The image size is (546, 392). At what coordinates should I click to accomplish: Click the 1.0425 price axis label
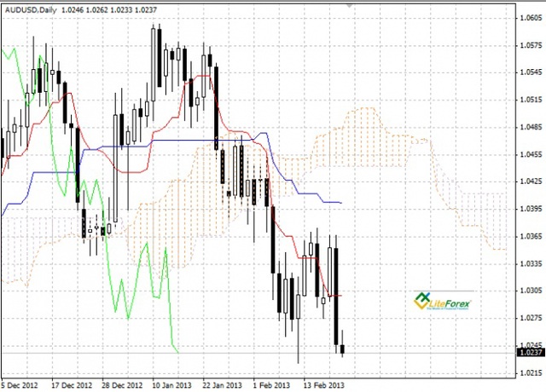tap(531, 182)
